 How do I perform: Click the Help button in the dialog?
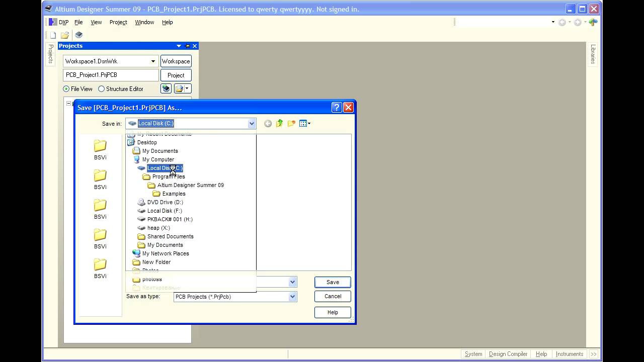(333, 312)
